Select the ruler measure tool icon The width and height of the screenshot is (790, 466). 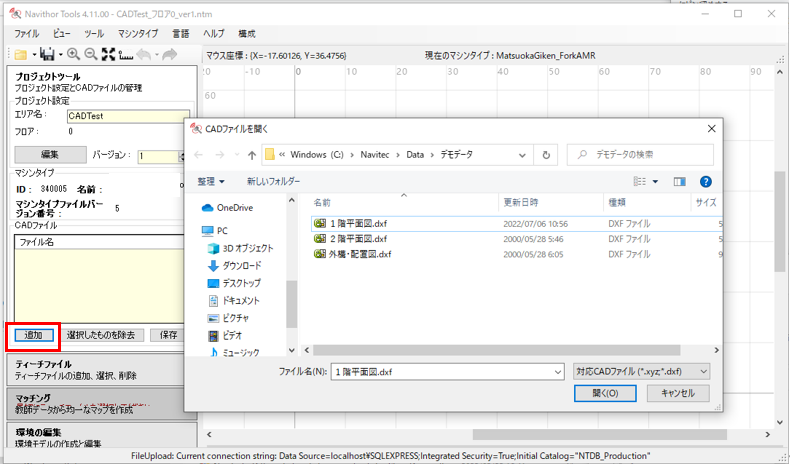pos(126,54)
